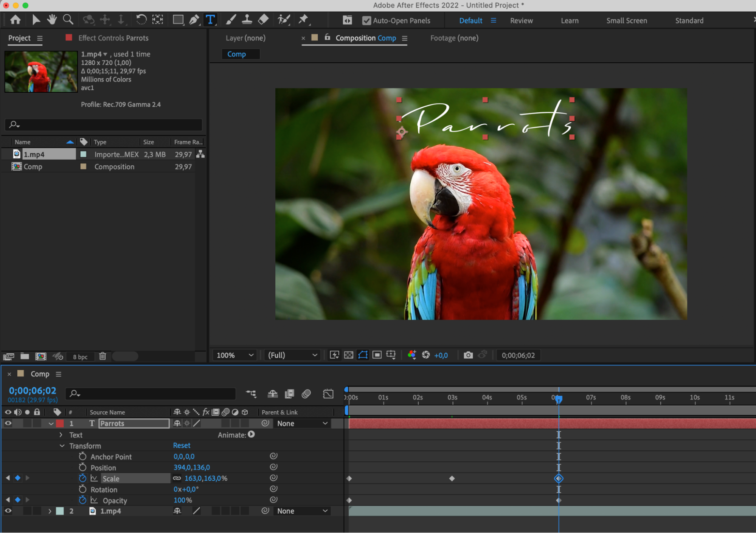
Task: Select the Rectangle shape tool
Action: [x=178, y=20]
